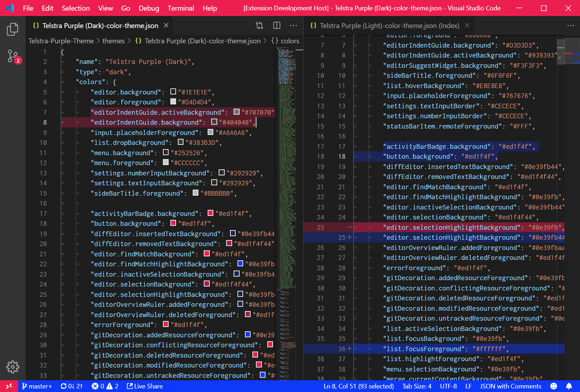Open the Terminal menu
Screen dimensions: 580x392
point(181,8)
